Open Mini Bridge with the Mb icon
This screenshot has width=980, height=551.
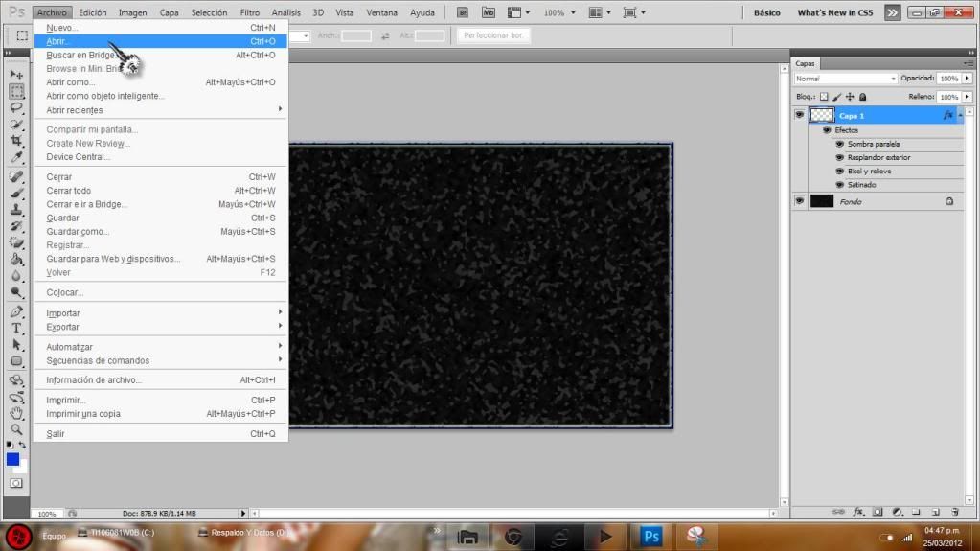coord(489,12)
